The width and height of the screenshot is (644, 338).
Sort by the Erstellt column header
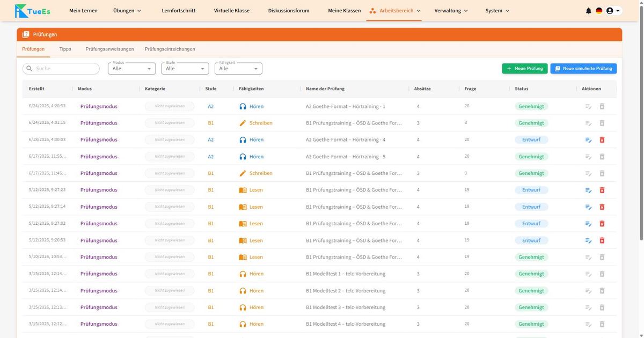tap(36, 89)
